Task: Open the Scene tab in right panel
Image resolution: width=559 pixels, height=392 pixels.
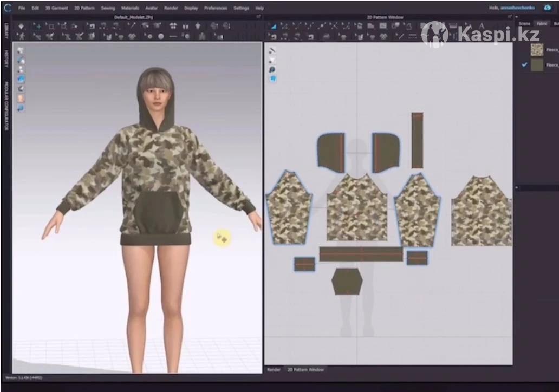Action: point(524,24)
